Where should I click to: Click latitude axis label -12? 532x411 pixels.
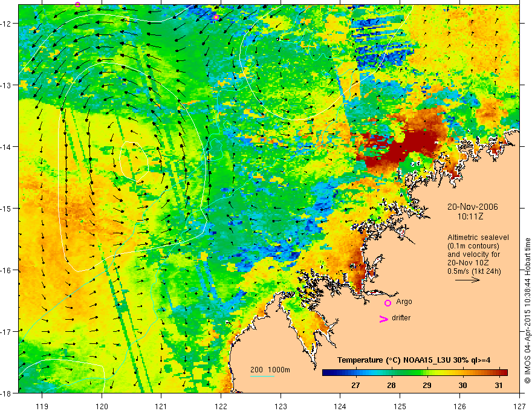tap(7, 24)
